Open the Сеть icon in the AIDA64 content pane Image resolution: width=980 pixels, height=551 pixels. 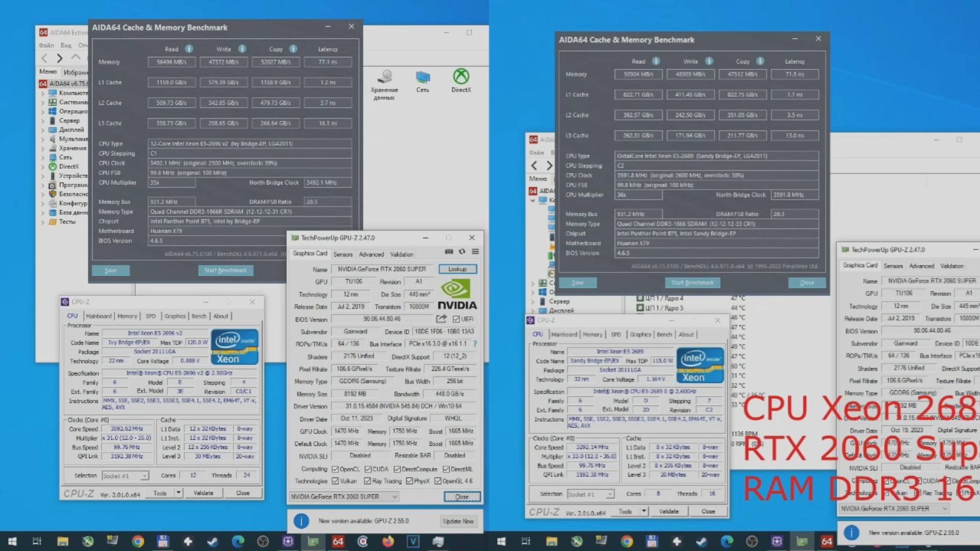(x=423, y=82)
